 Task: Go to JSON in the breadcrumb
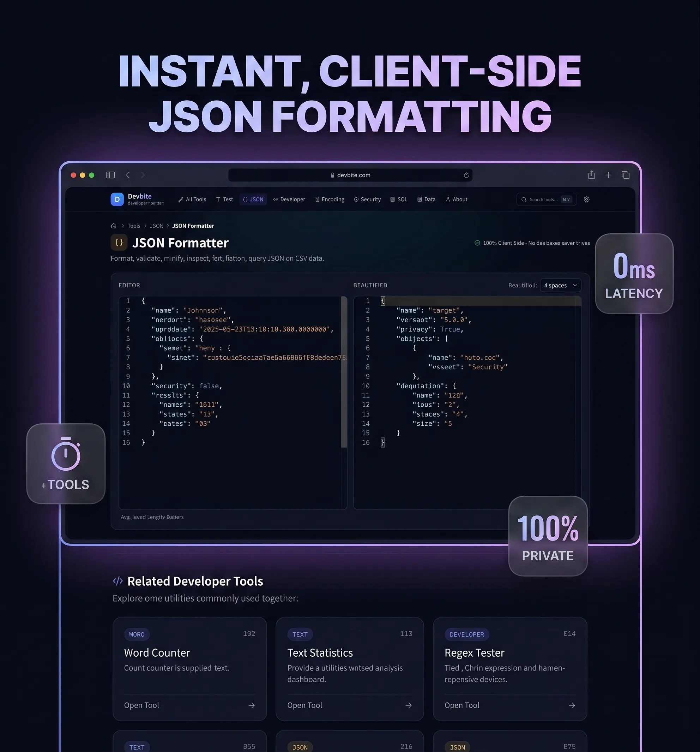coord(157,226)
